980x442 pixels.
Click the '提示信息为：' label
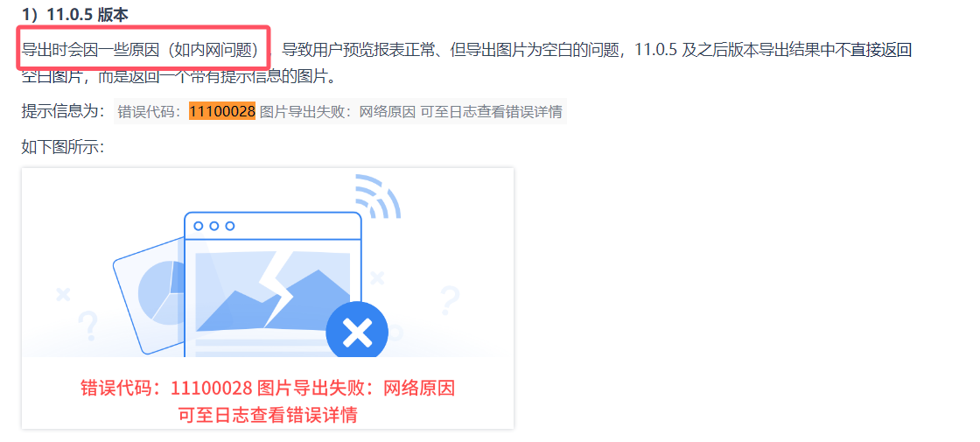pos(62,112)
